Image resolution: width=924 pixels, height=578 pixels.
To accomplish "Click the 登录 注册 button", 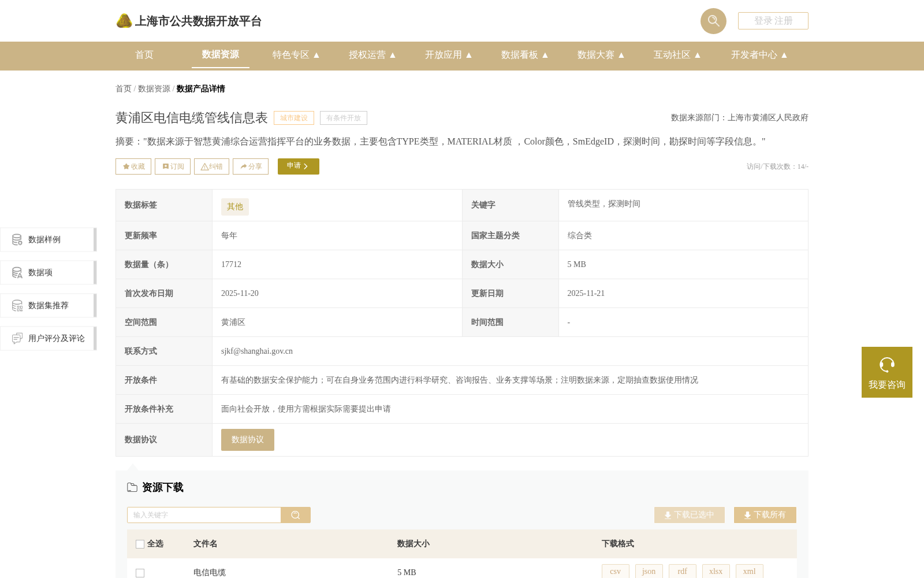I will [773, 21].
